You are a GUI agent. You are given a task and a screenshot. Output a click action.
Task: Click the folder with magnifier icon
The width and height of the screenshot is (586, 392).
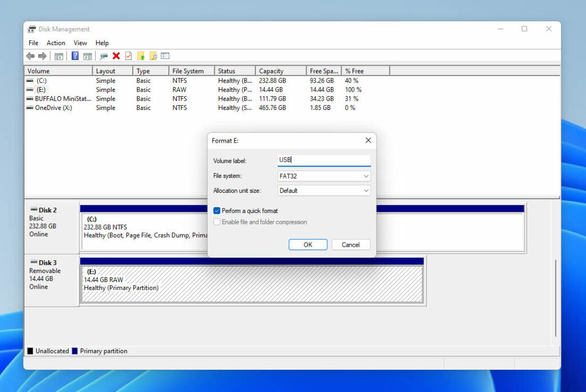pos(153,56)
